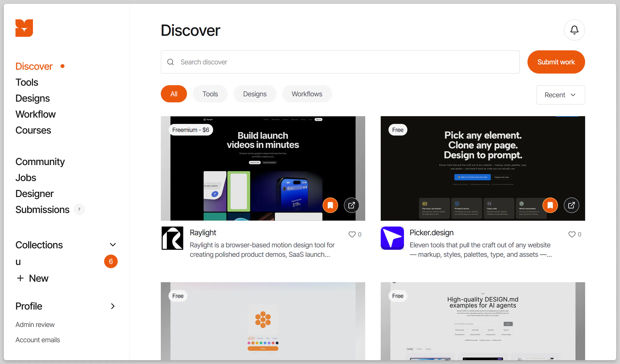Create a New collection
Screen dimensions: 620x364
tap(32, 278)
